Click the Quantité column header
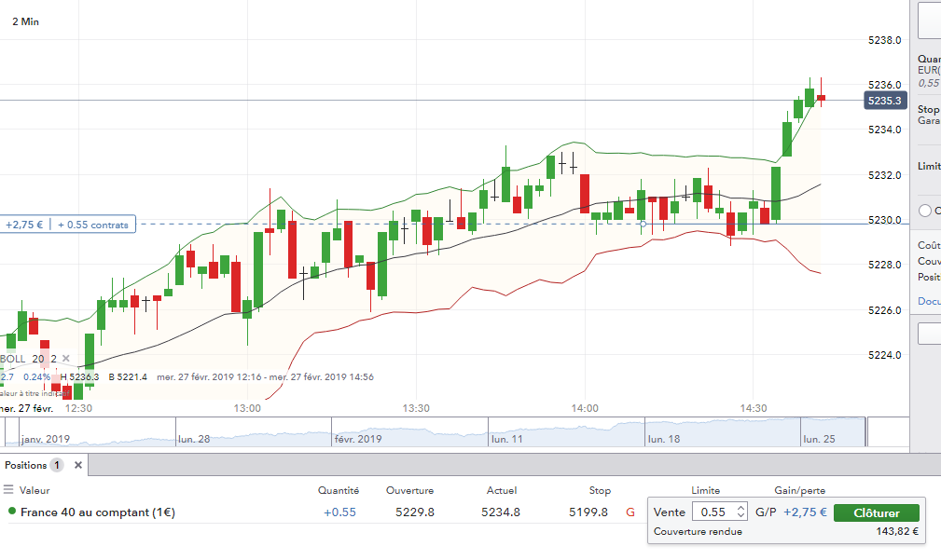The image size is (941, 560). [339, 490]
